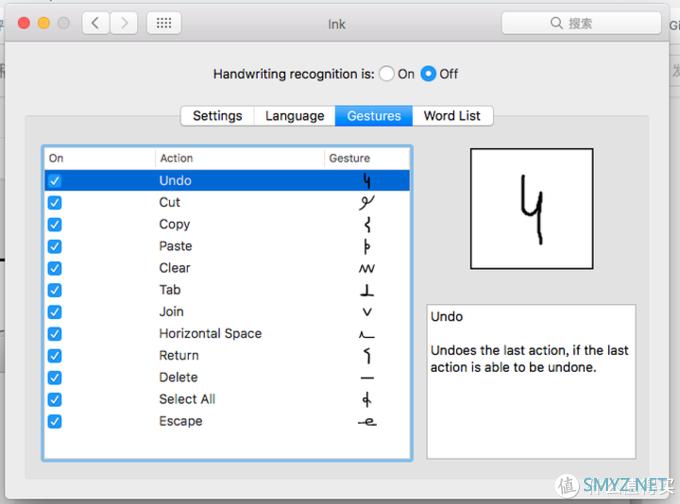The height and width of the screenshot is (504, 680).
Task: Uncheck the Return gesture checkbox
Action: [55, 356]
